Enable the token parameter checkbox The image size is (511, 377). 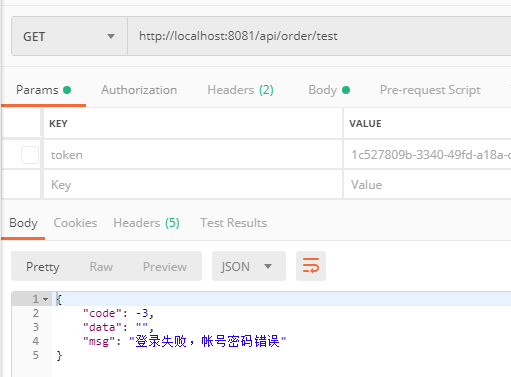(30, 155)
